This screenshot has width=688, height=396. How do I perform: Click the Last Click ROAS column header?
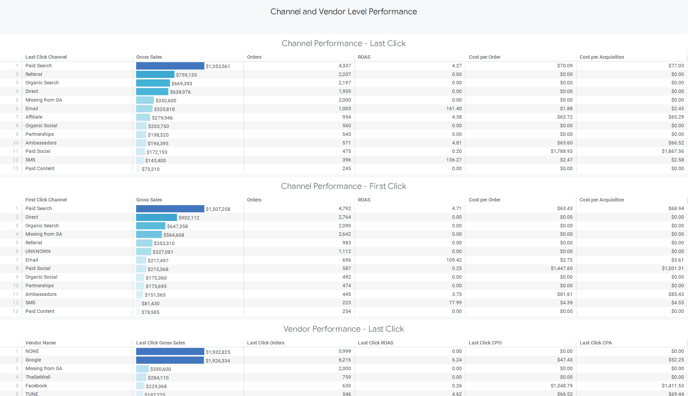pos(376,343)
